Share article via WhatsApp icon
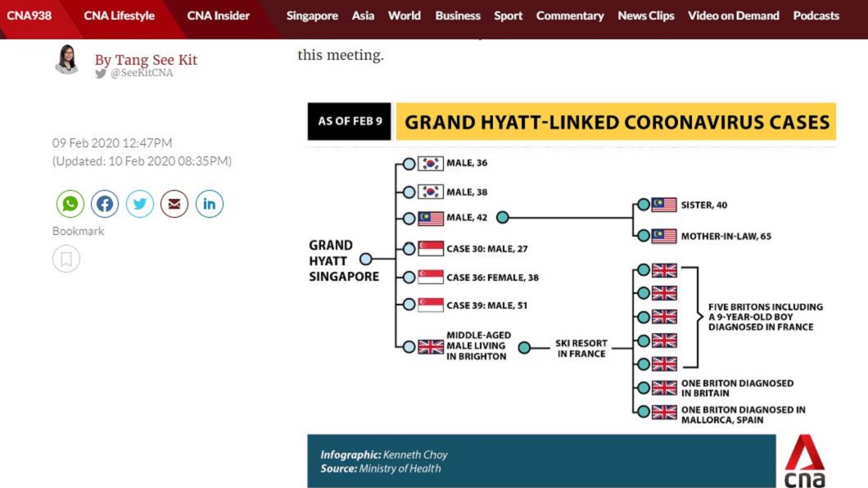Screen dimensions: 868x488 coord(70,204)
